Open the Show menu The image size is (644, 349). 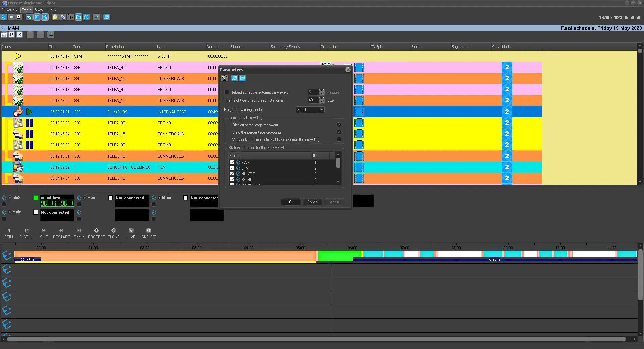[x=39, y=10]
